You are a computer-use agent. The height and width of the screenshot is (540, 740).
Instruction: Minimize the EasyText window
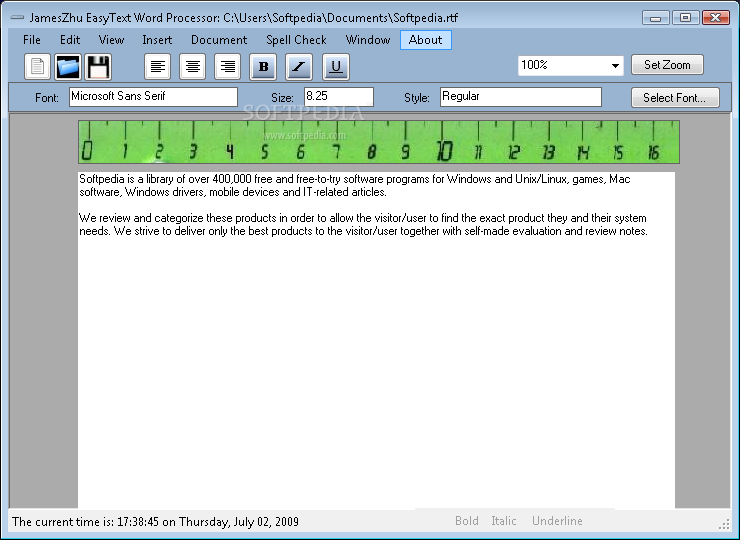click(x=656, y=18)
